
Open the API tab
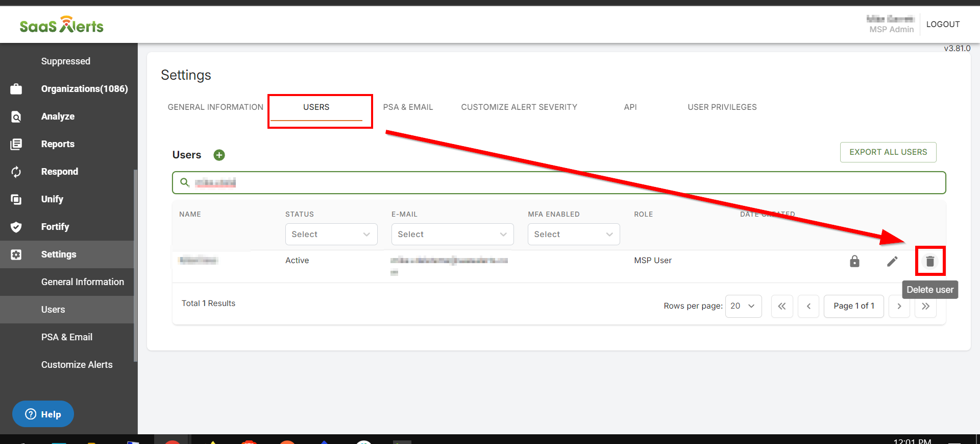[630, 107]
